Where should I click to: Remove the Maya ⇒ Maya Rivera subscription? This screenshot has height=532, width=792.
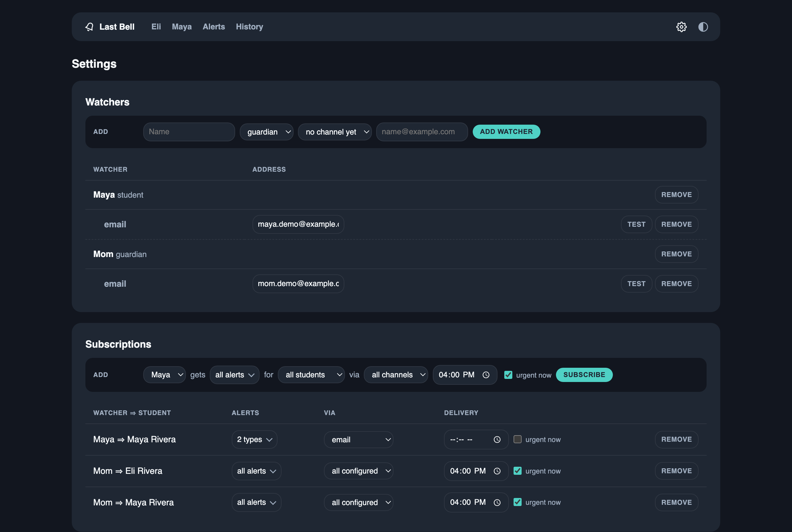pos(676,440)
